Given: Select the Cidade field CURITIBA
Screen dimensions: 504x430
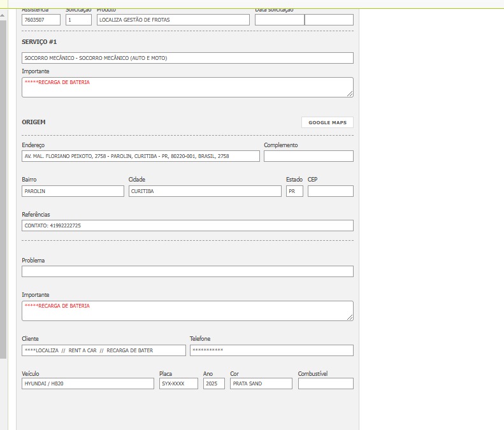Looking at the screenshot, I should pyautogui.click(x=205, y=191).
